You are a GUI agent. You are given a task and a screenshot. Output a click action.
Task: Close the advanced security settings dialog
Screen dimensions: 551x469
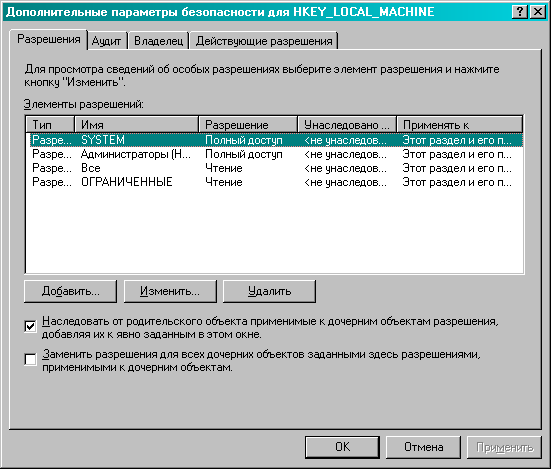538,12
